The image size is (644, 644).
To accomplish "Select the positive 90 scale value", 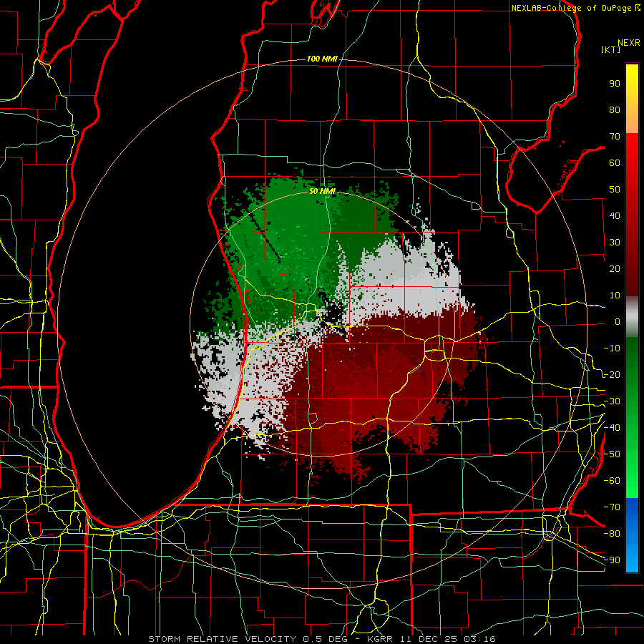I will click(x=615, y=84).
